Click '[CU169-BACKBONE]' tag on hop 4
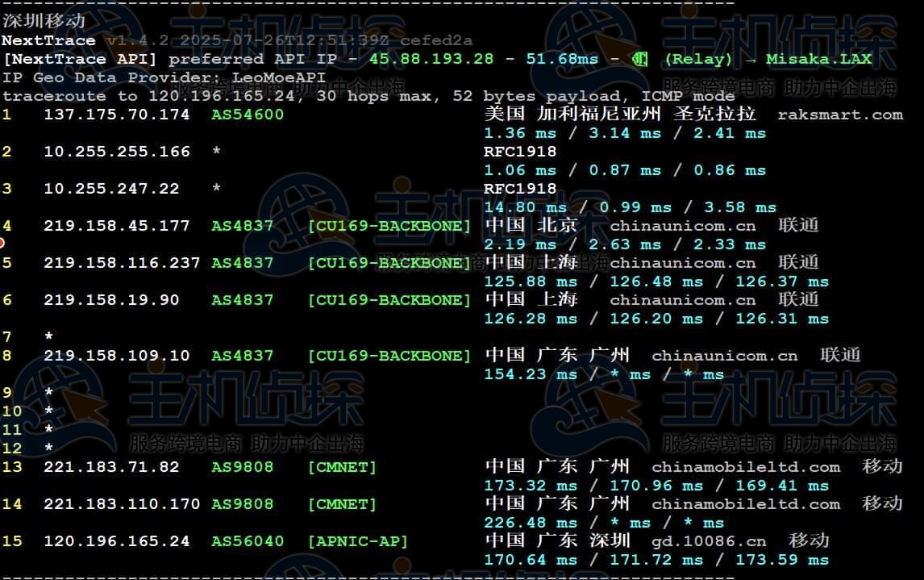The width and height of the screenshot is (924, 580). point(389,226)
